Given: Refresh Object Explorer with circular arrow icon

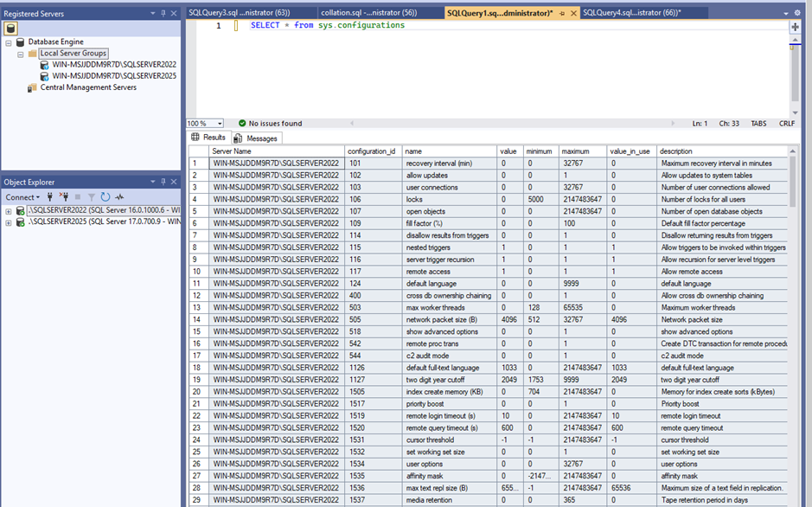Looking at the screenshot, I should (105, 196).
